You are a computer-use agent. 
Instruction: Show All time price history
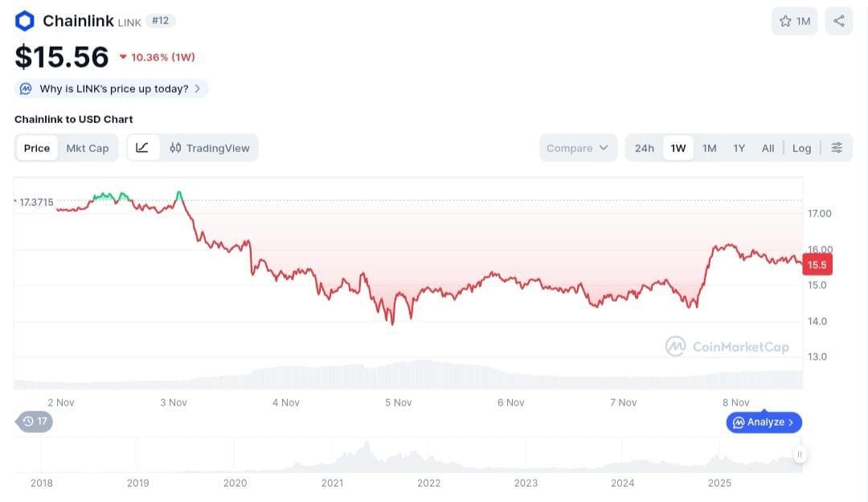point(768,148)
